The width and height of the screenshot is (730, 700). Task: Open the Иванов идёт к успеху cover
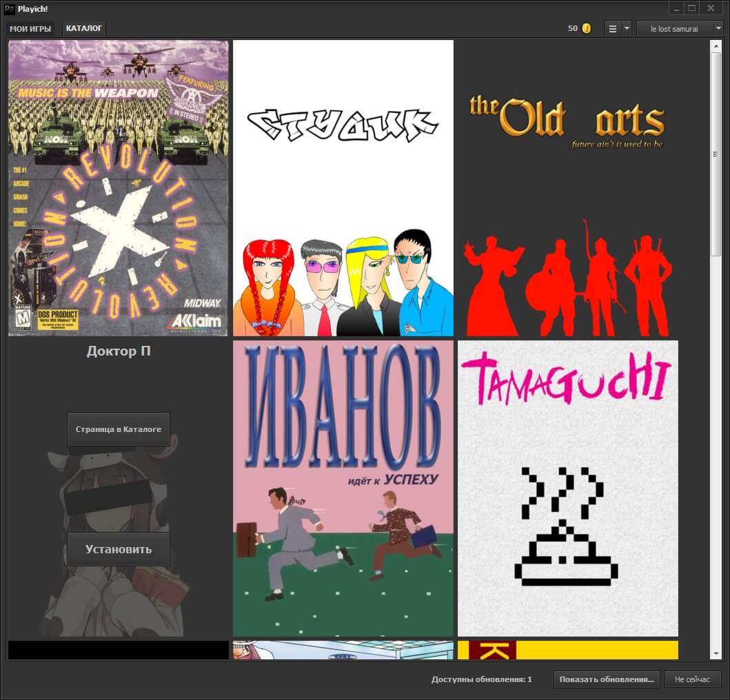pyautogui.click(x=343, y=488)
